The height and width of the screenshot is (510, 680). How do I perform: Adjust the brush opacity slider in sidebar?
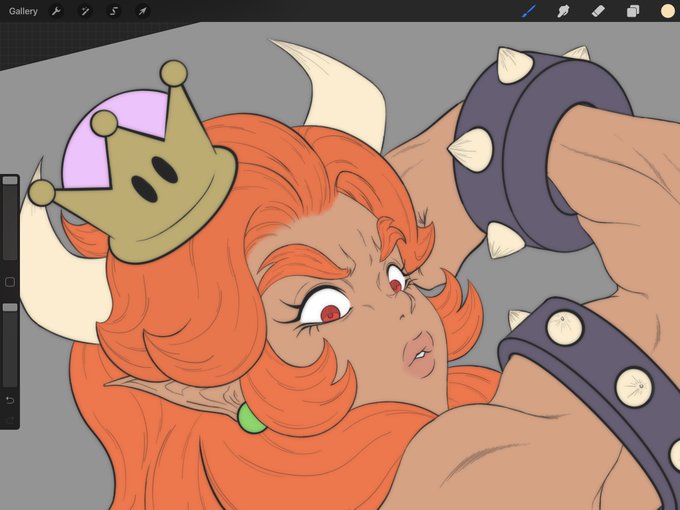(x=10, y=345)
